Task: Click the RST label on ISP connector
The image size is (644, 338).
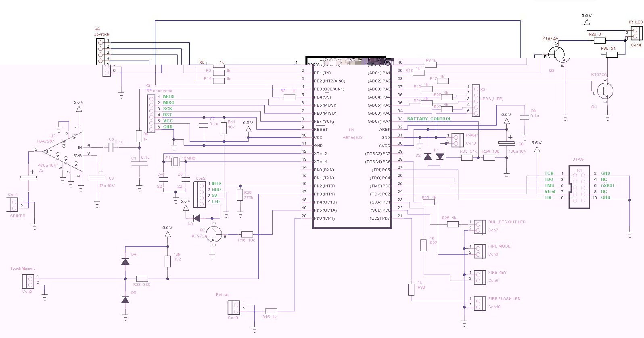Action: pyautogui.click(x=167, y=115)
